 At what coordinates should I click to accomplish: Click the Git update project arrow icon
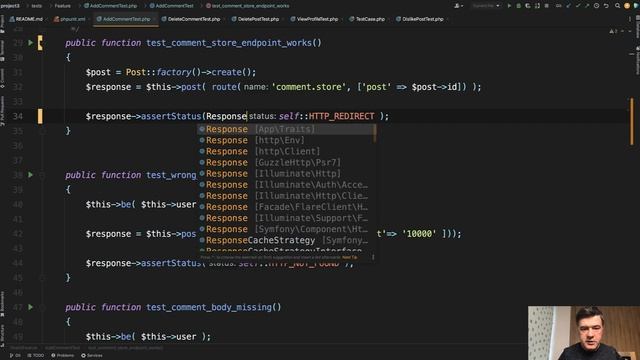[568, 6]
